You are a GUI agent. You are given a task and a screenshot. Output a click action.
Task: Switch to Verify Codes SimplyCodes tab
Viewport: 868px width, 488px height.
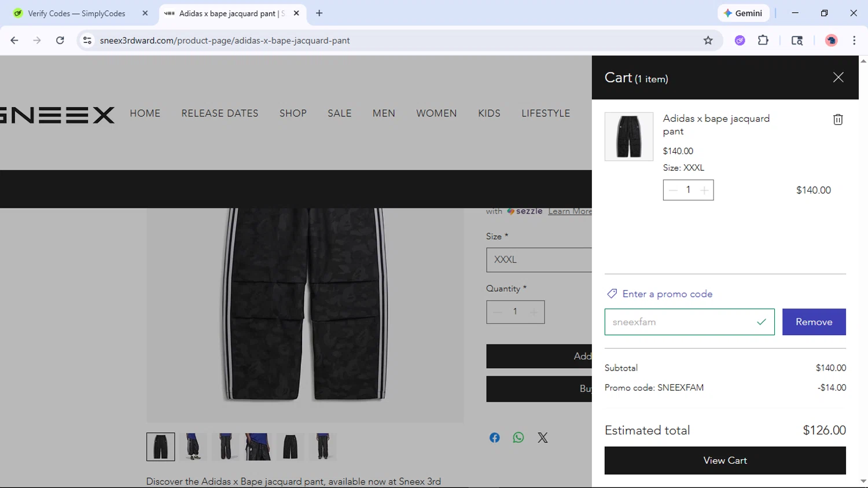[76, 13]
